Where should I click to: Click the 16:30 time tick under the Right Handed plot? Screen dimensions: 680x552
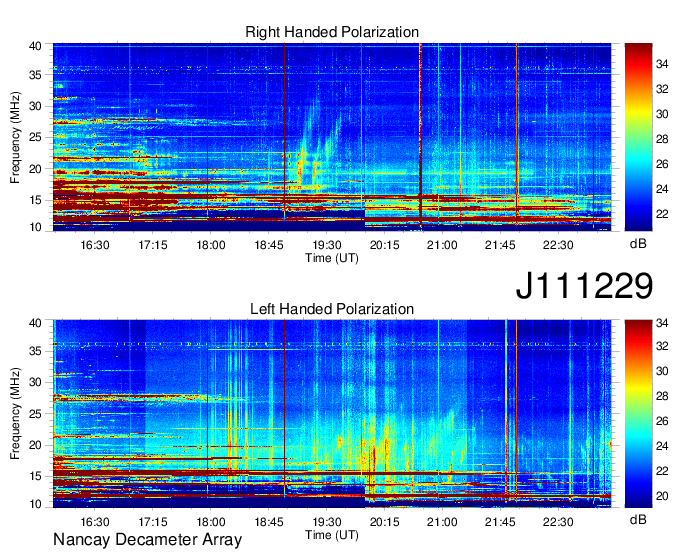[x=95, y=245]
